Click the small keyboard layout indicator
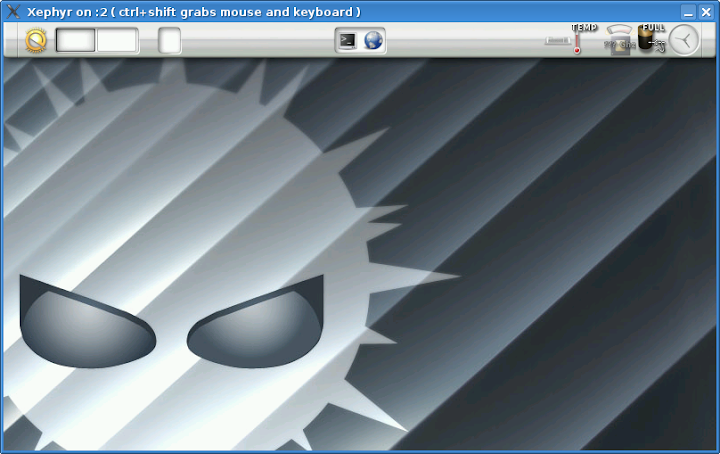 pos(557,41)
